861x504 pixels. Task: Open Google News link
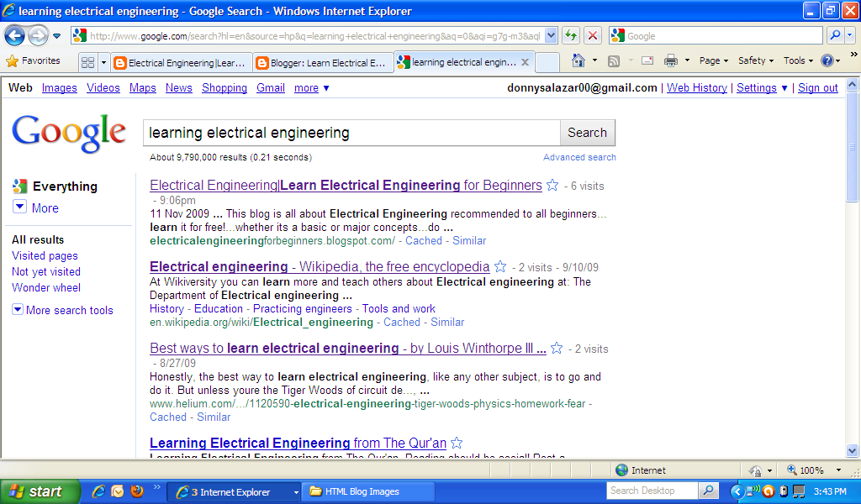point(179,87)
